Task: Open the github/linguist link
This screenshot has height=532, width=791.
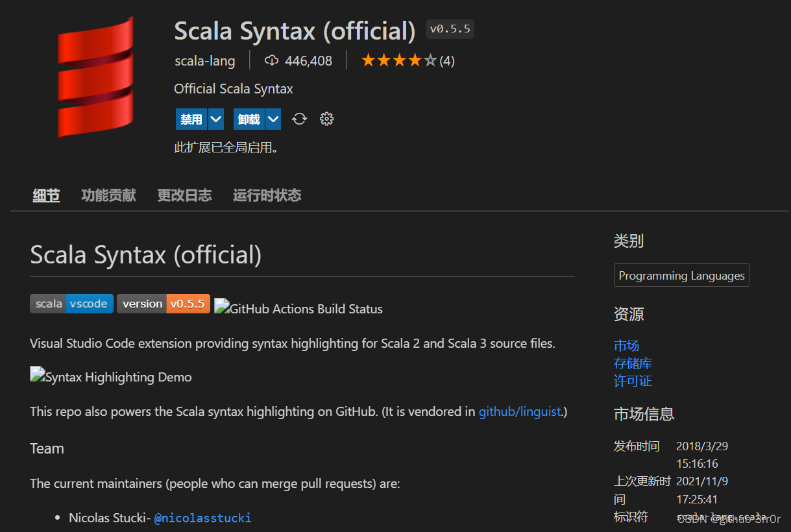Action: click(x=519, y=411)
